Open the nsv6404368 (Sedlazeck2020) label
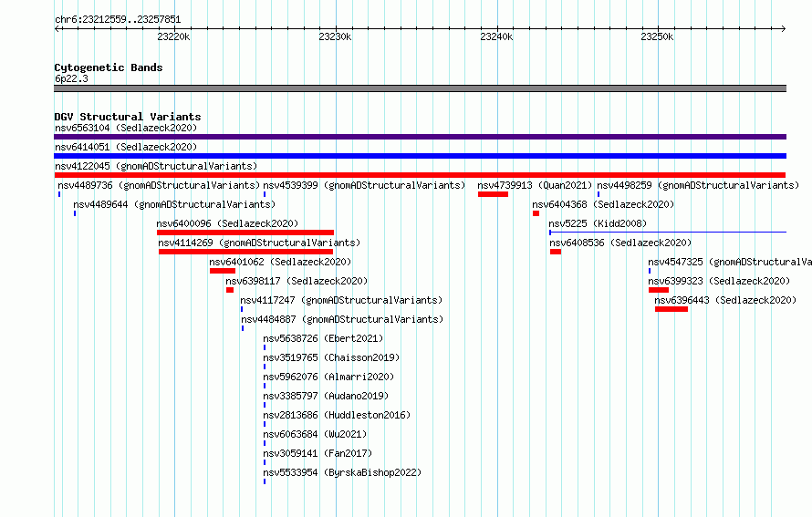Viewport: 812px width, 517px height. pyautogui.click(x=603, y=204)
